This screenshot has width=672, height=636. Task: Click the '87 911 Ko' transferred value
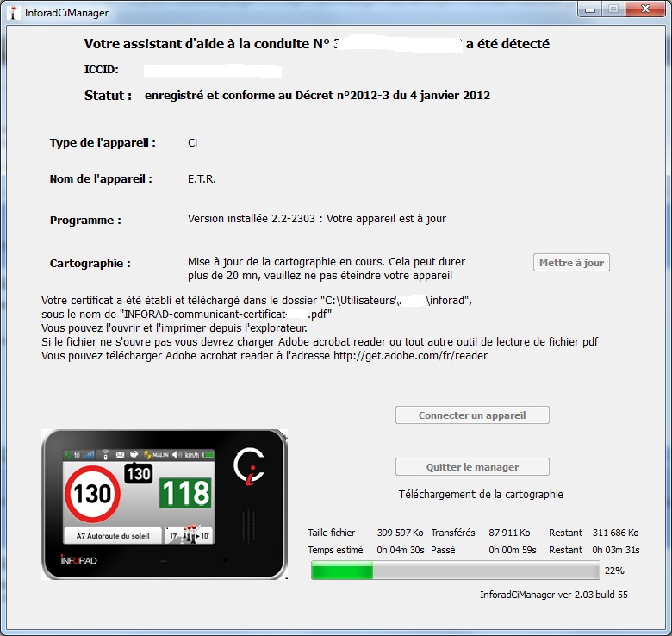point(509,533)
